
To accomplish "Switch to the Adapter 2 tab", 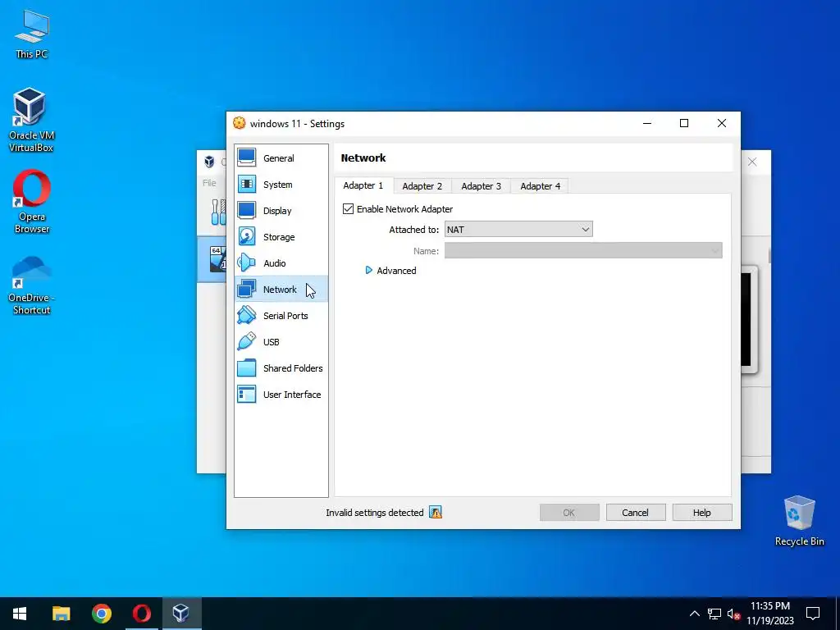I will pyautogui.click(x=422, y=186).
